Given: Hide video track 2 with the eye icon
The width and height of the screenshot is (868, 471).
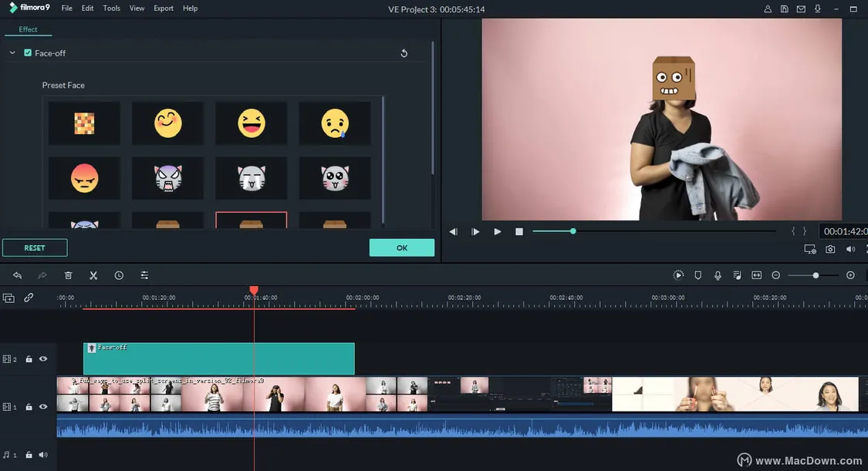Looking at the screenshot, I should [x=43, y=359].
